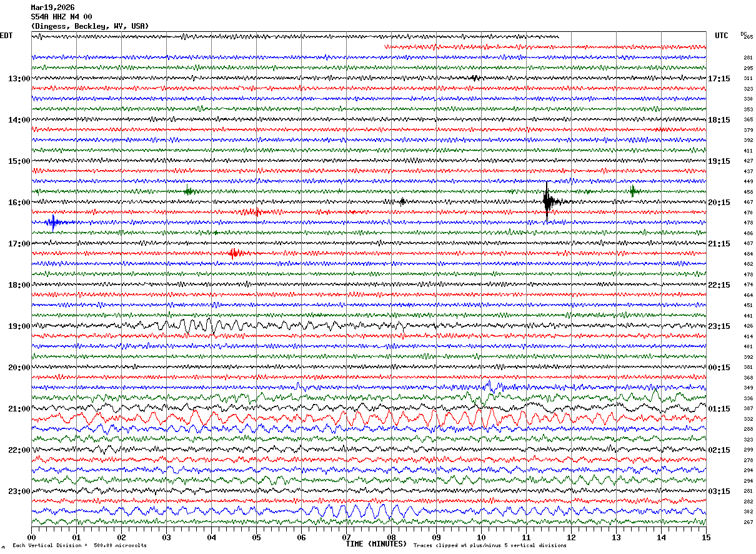
Task: Click the date header Mar19,2026
Action: [52, 8]
